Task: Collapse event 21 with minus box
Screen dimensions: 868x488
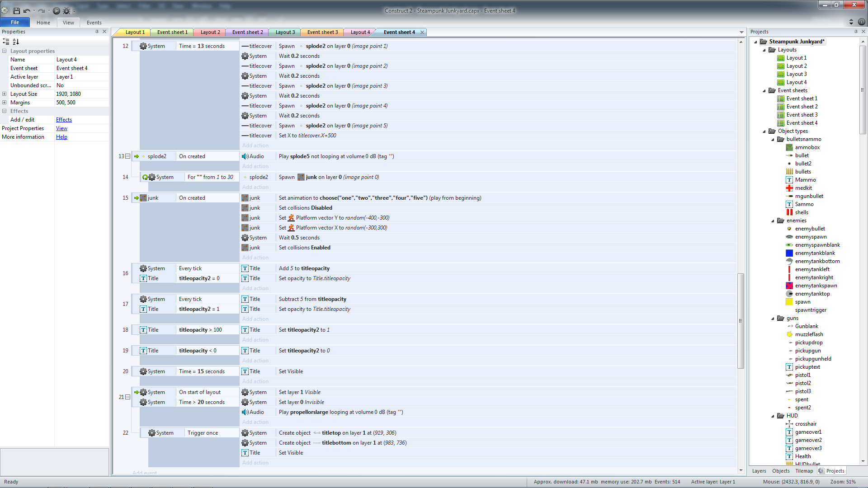Action: 127,397
